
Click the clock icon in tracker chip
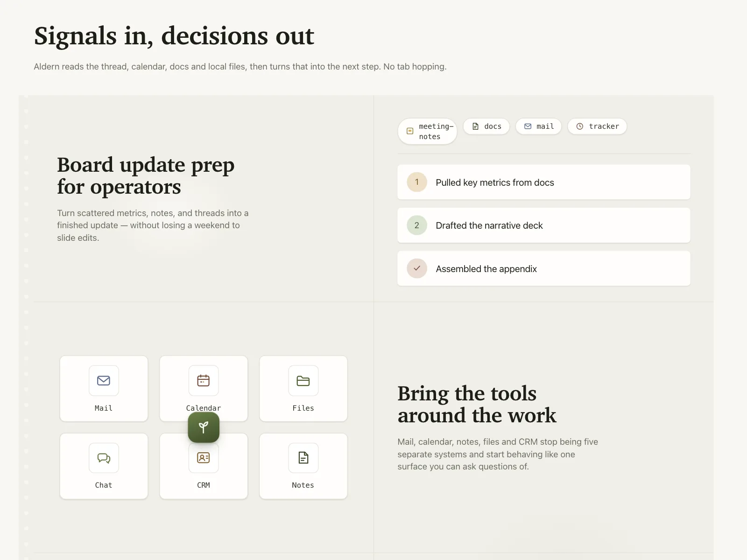click(x=580, y=126)
